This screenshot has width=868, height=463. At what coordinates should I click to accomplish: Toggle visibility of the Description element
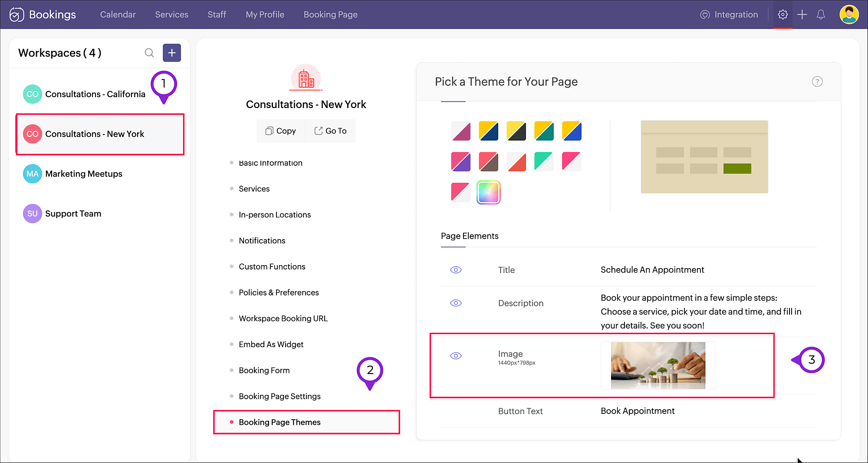tap(456, 303)
